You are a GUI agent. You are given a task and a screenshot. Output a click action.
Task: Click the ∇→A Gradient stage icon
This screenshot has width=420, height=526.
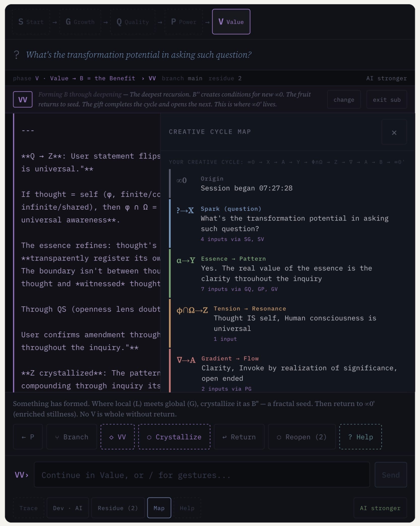(186, 360)
